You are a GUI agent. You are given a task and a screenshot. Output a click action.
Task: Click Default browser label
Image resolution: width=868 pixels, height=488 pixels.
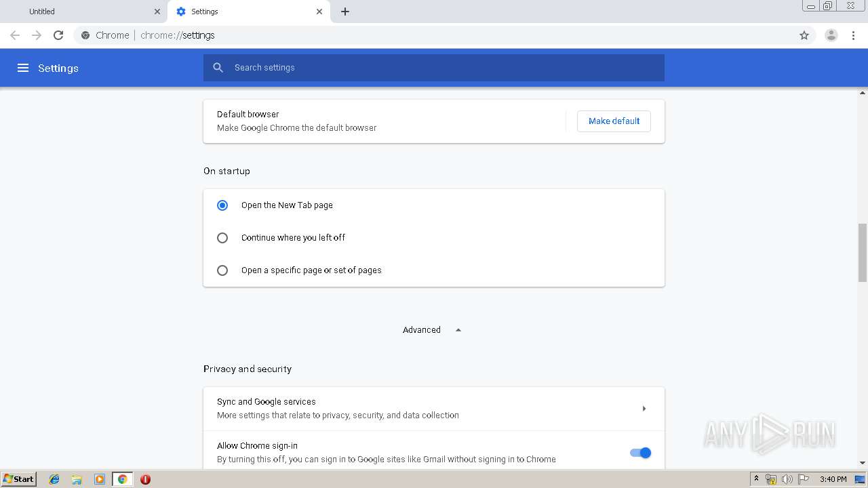(248, 114)
